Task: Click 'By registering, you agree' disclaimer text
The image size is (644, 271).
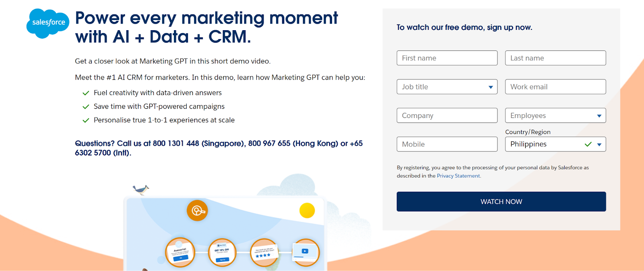Action: pos(493,172)
